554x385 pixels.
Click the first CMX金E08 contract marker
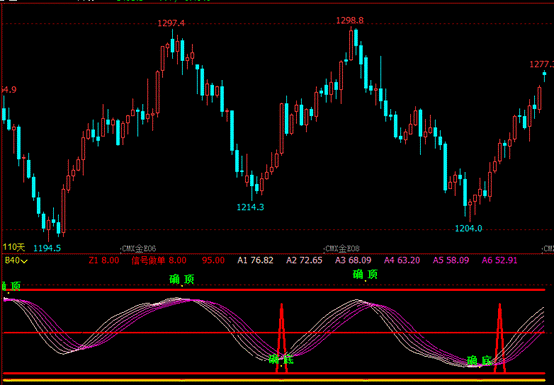[138, 249]
